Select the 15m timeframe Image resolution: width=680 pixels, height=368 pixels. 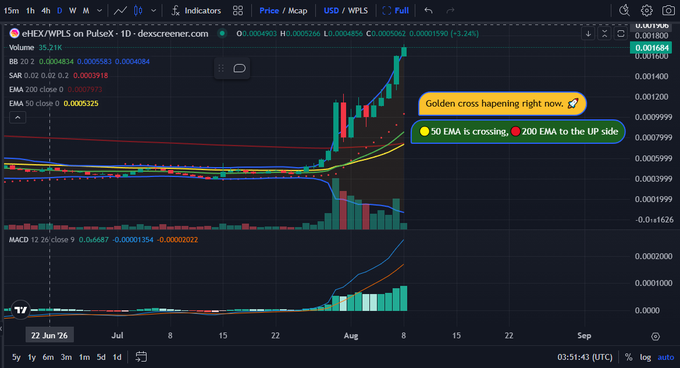pyautogui.click(x=11, y=10)
